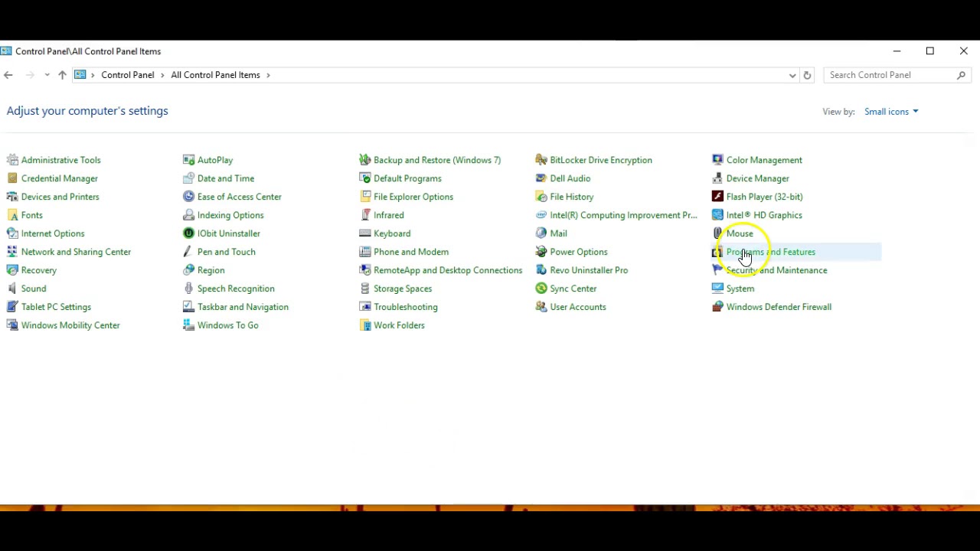Click the Intel HD Graphics icon
The image size is (980, 551).
pos(717,215)
